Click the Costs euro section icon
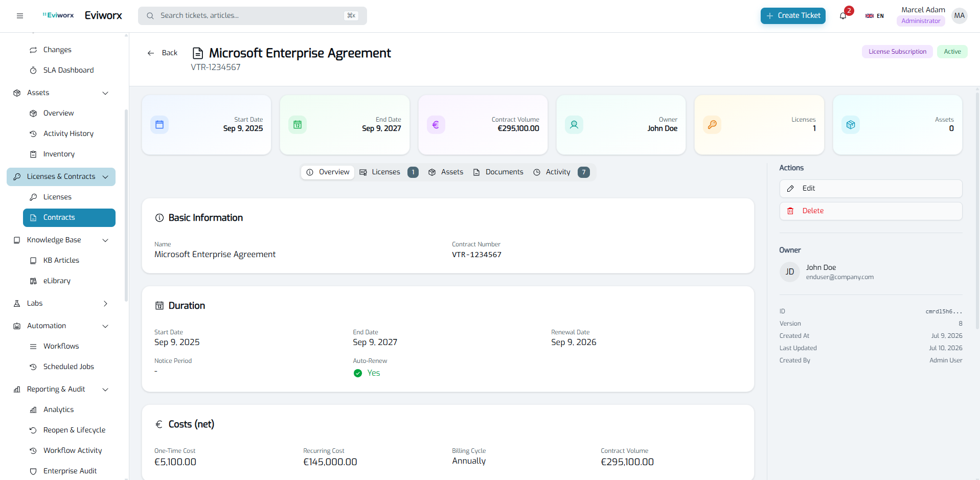 coord(159,424)
